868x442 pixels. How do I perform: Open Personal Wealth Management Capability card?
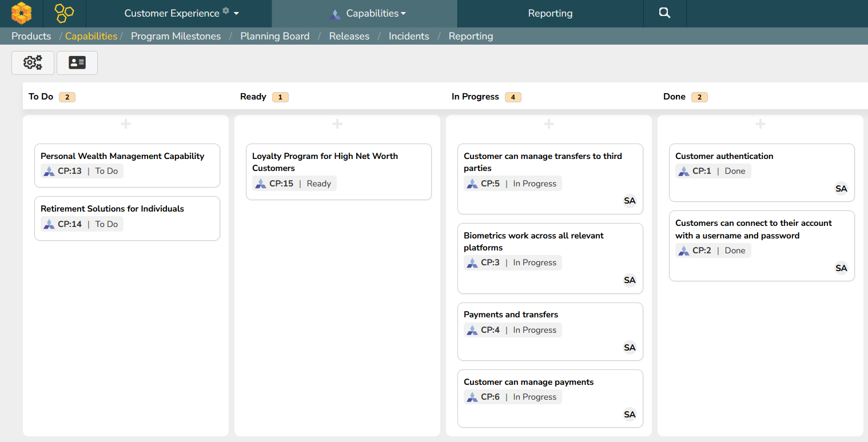(x=122, y=156)
